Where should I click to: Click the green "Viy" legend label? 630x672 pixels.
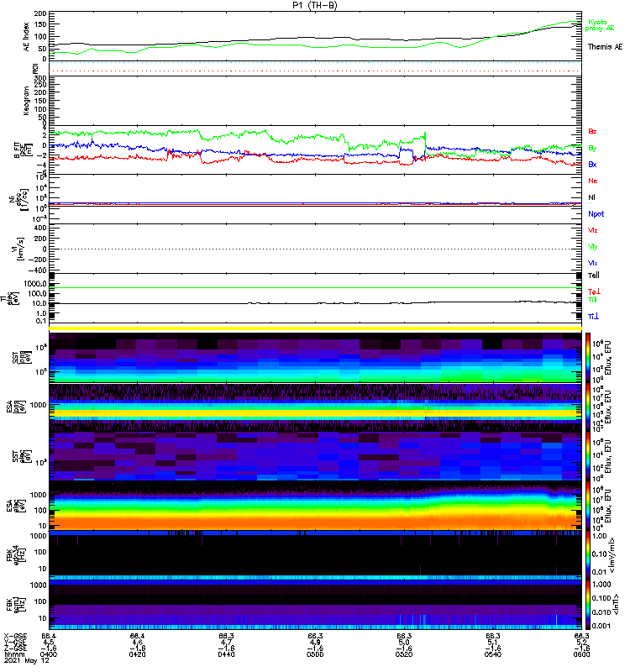592,247
